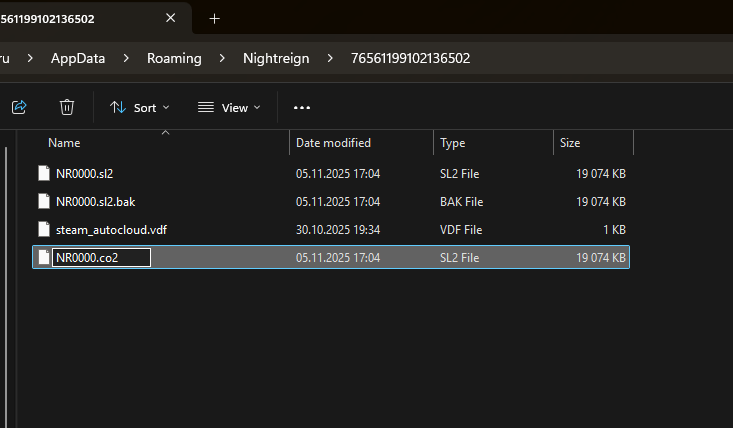This screenshot has height=428, width=733.
Task: Navigate to AppData in breadcrumb
Action: 78,58
